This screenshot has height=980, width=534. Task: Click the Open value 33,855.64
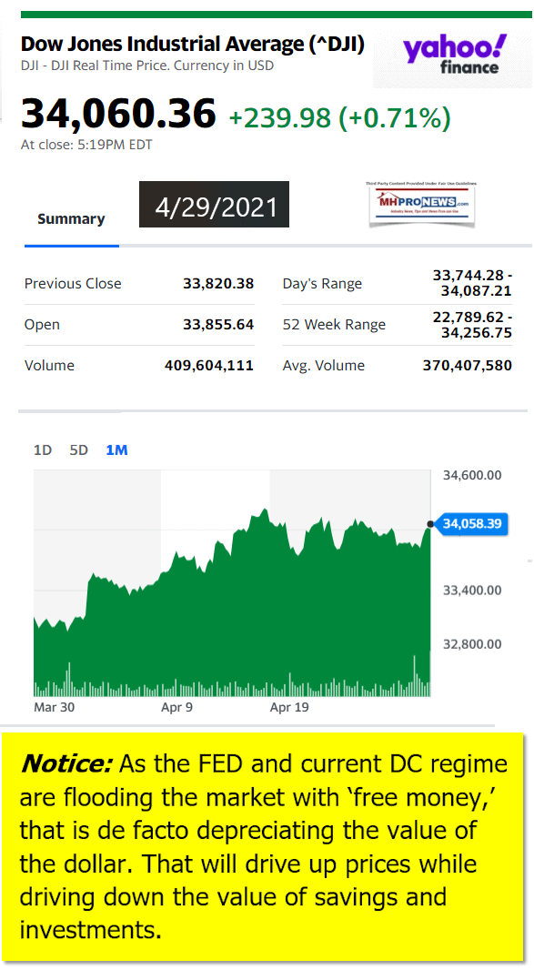coord(218,324)
